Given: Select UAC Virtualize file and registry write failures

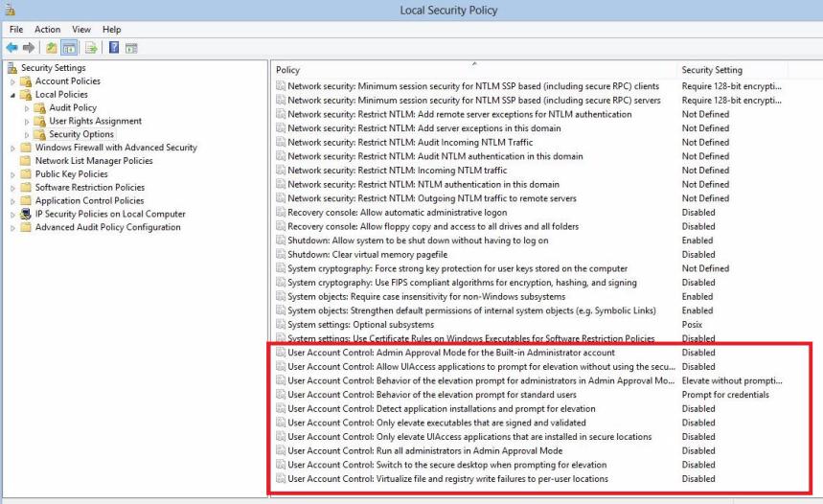Looking at the screenshot, I should 447,479.
